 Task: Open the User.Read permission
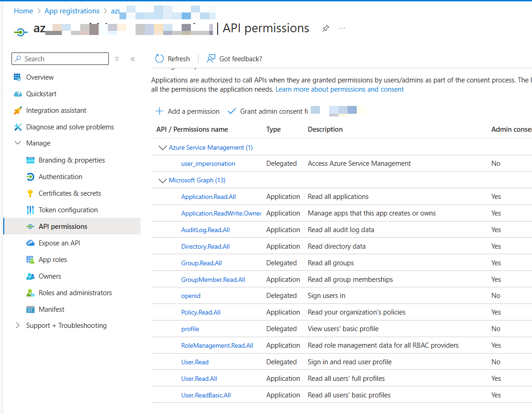195,362
